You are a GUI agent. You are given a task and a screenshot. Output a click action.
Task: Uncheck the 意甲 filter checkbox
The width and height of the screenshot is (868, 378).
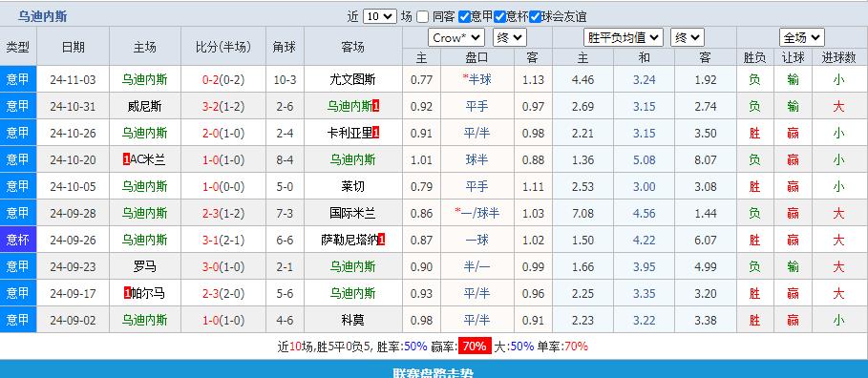click(x=464, y=16)
